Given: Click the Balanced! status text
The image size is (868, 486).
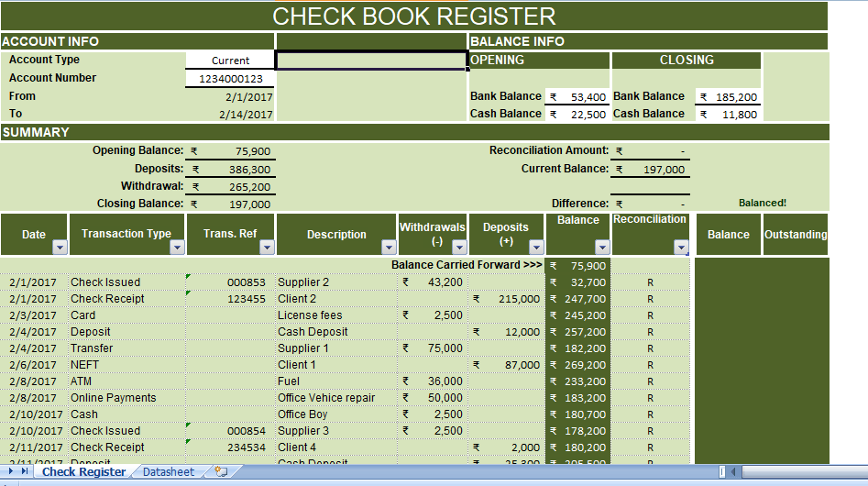Looking at the screenshot, I should [x=763, y=204].
